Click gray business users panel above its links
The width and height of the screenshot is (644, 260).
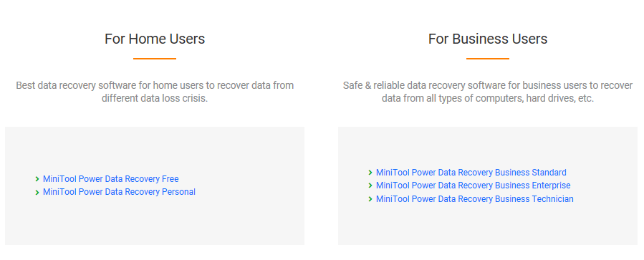point(488,146)
